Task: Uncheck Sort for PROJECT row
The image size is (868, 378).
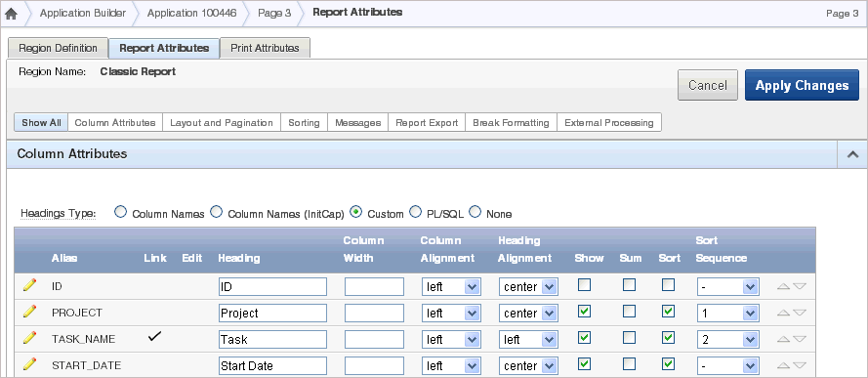Action: click(669, 311)
